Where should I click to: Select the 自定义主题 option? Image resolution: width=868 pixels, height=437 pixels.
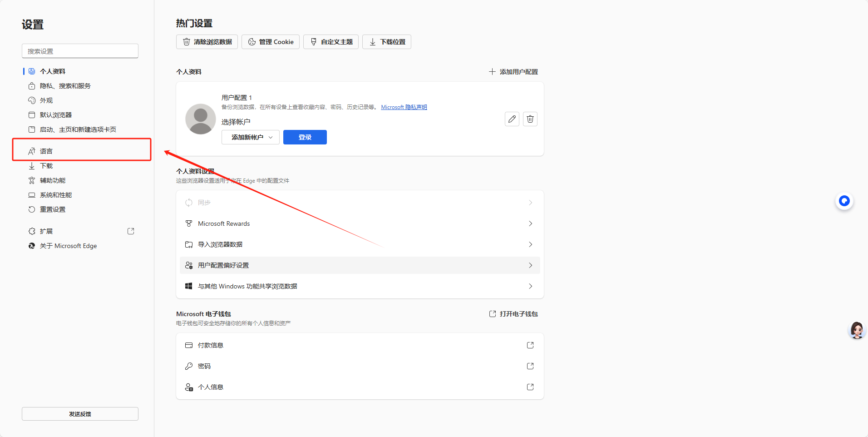click(x=331, y=41)
